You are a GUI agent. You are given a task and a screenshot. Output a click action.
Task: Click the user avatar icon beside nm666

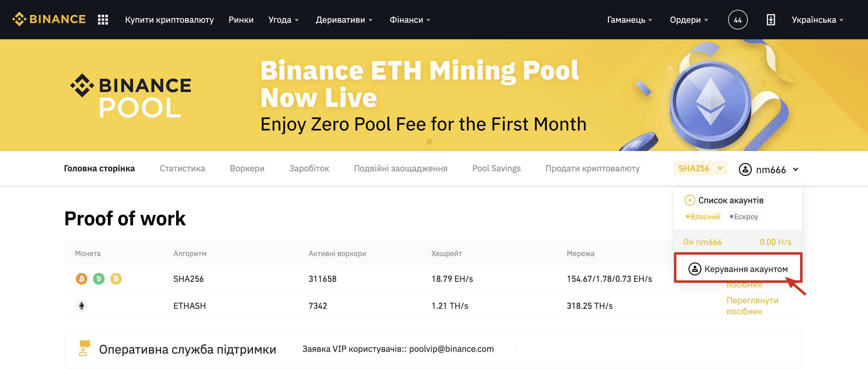[745, 169]
